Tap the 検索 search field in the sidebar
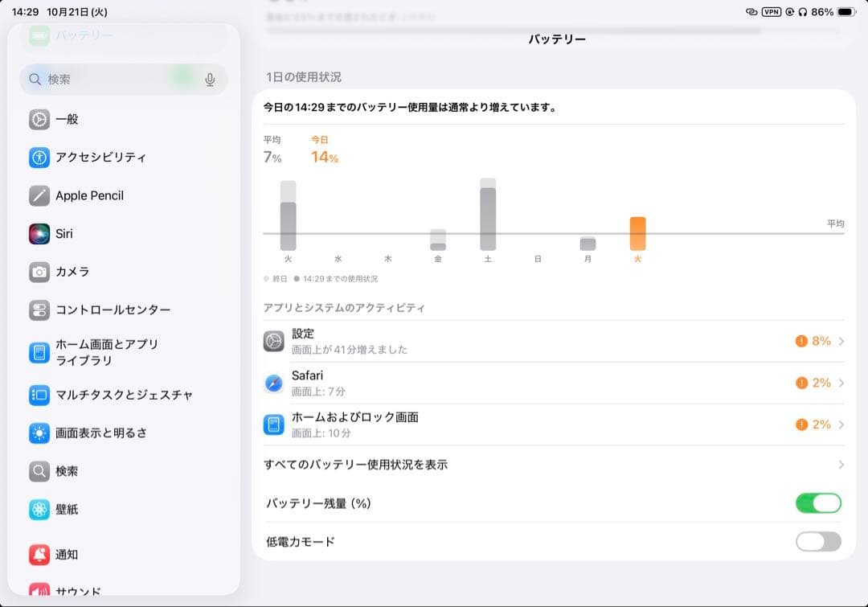 pos(121,80)
